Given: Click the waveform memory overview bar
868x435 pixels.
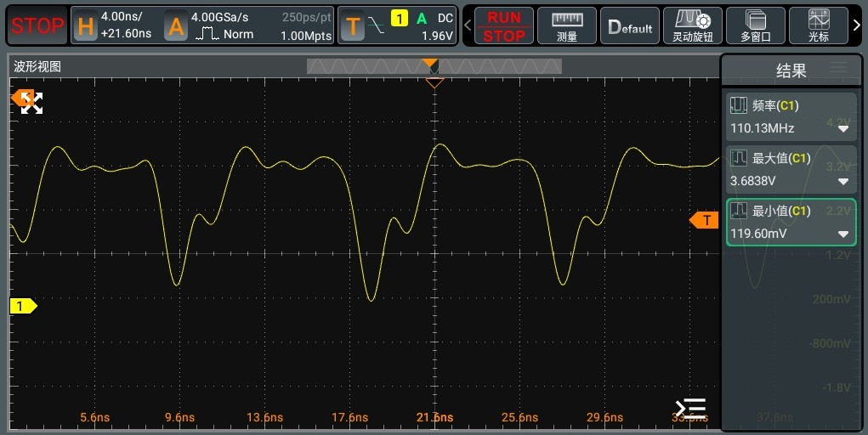Looking at the screenshot, I should 434,66.
